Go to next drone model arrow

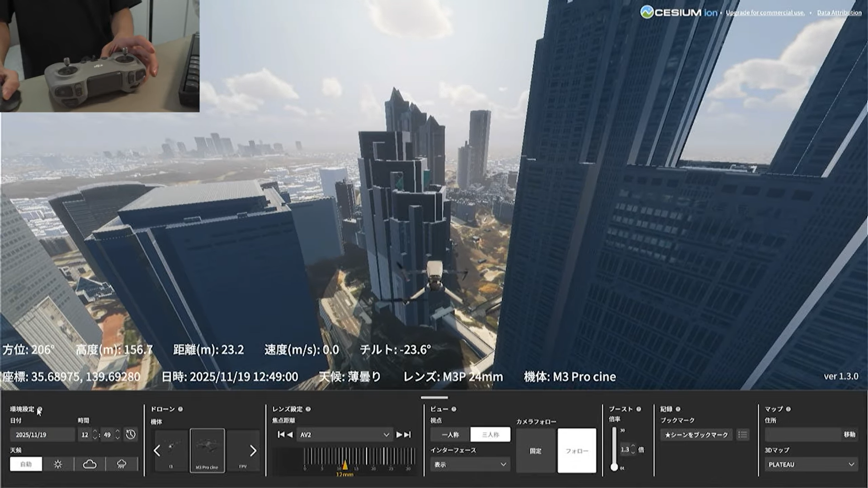pos(253,450)
